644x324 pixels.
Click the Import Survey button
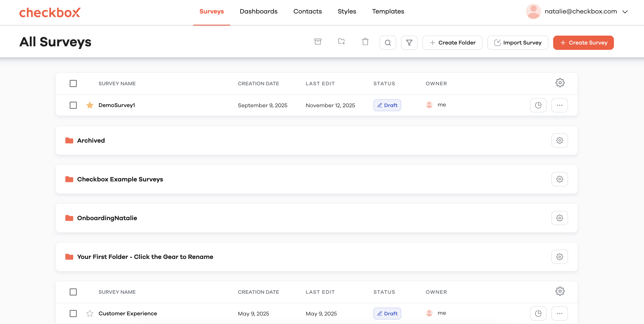point(518,43)
